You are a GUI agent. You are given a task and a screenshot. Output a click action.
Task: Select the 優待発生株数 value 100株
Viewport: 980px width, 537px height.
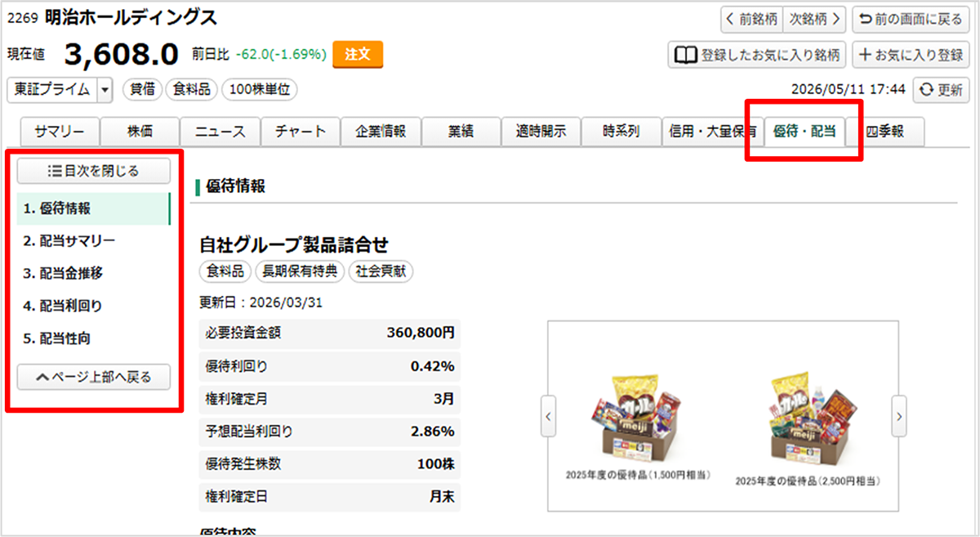436,464
